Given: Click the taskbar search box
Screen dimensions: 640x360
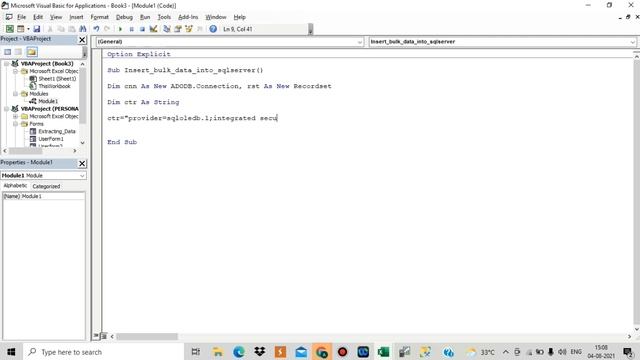Looking at the screenshot, I should click(x=103, y=352).
